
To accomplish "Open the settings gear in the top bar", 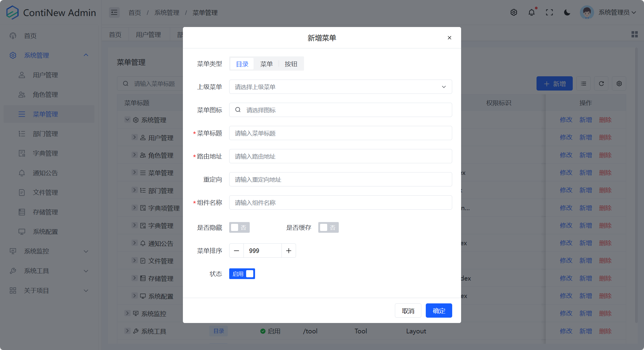I will coord(514,12).
